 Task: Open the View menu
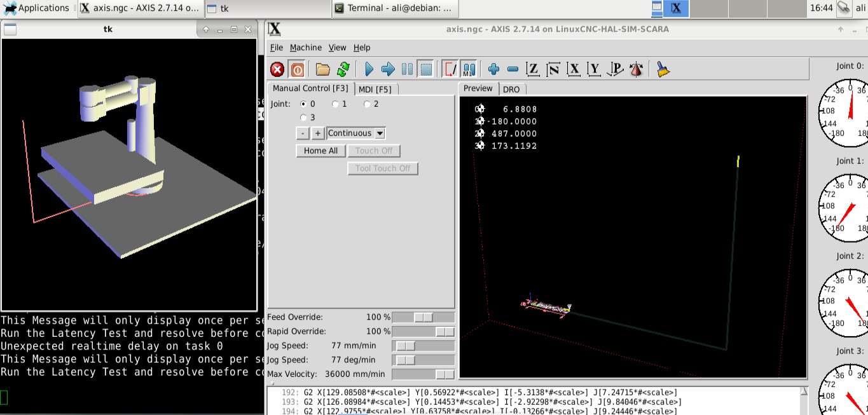338,48
